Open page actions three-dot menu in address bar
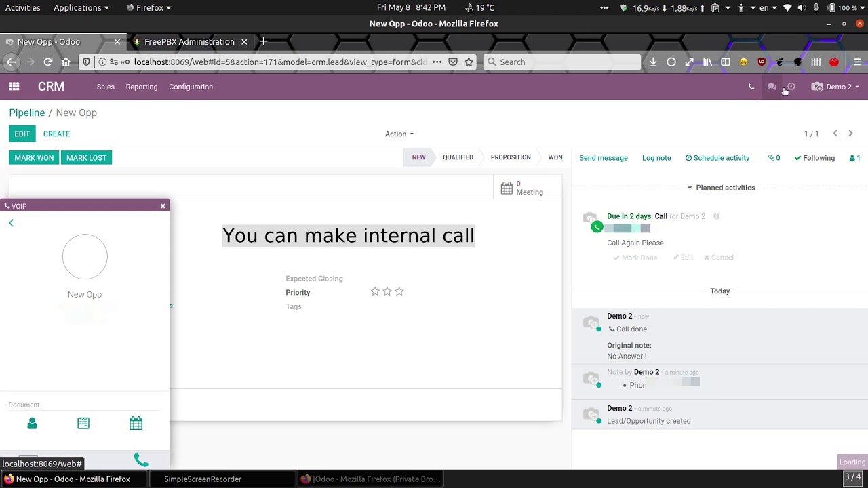868x488 pixels. click(437, 62)
